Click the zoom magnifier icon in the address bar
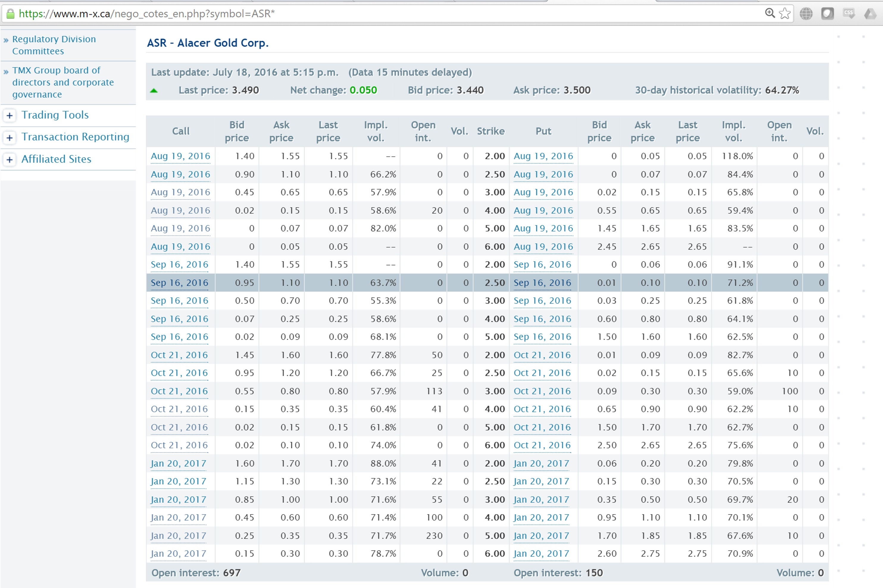883x588 pixels. [770, 13]
